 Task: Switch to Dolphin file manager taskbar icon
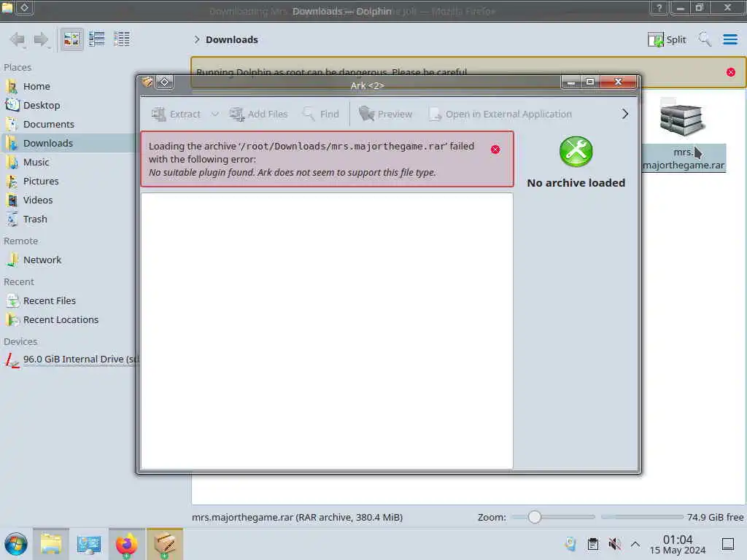coord(51,544)
